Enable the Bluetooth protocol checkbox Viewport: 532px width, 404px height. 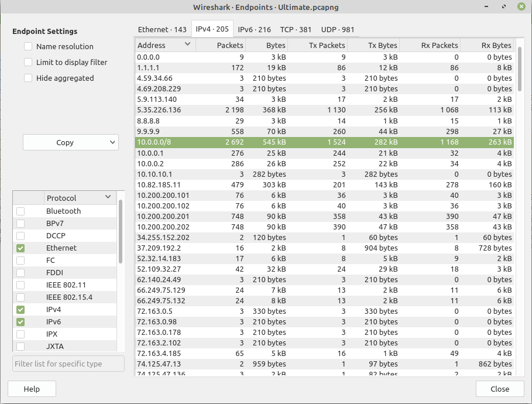pyautogui.click(x=20, y=211)
